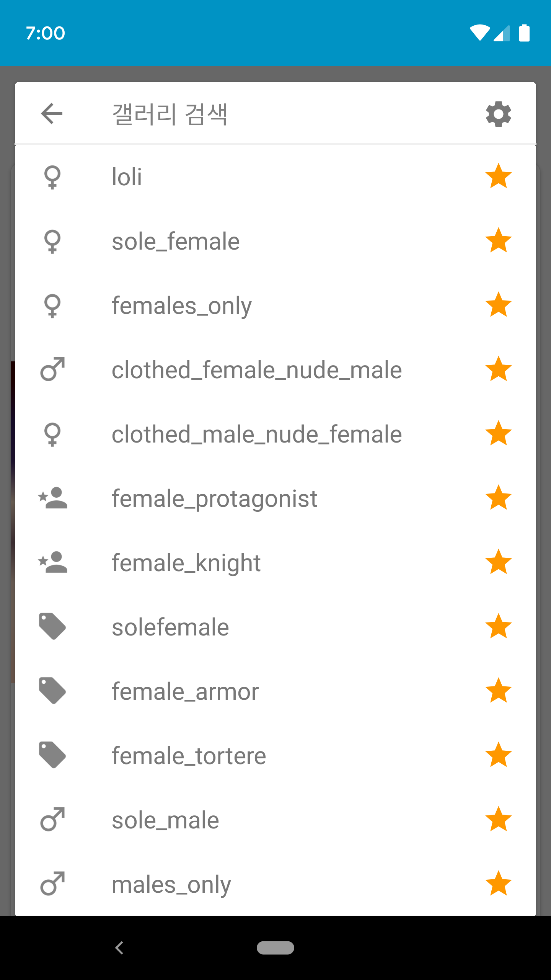Toggle the star next to female_knight
The image size is (551, 980).
click(498, 562)
